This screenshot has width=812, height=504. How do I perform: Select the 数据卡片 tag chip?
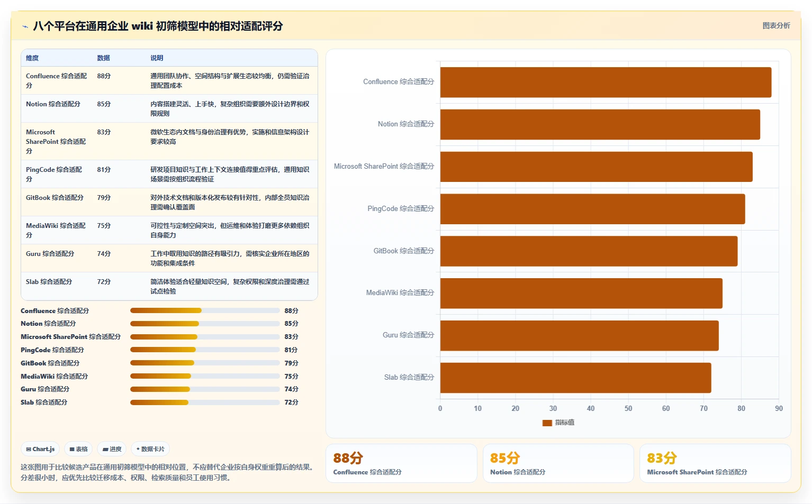pos(150,449)
